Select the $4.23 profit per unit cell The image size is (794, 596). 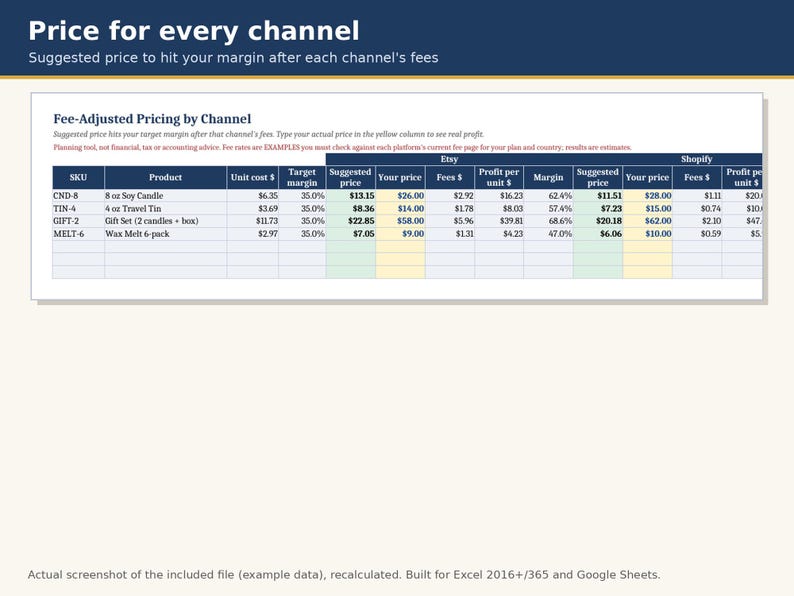[x=499, y=234]
